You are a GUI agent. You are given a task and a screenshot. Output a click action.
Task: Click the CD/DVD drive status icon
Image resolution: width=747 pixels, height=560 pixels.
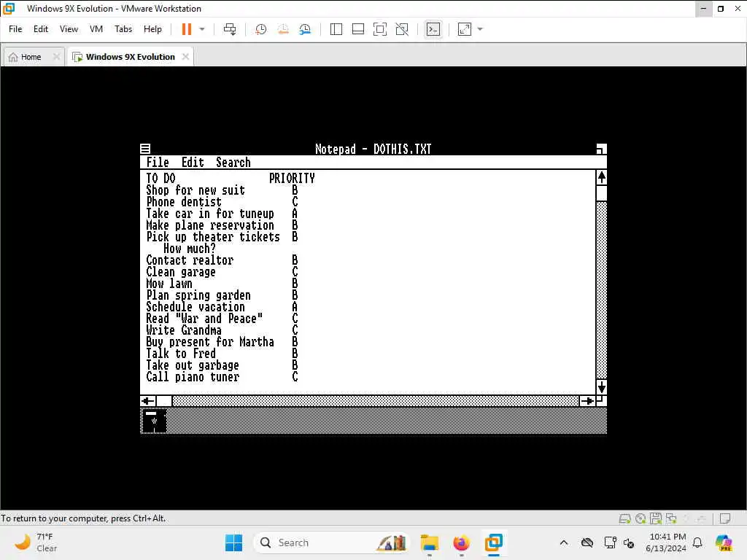click(640, 518)
